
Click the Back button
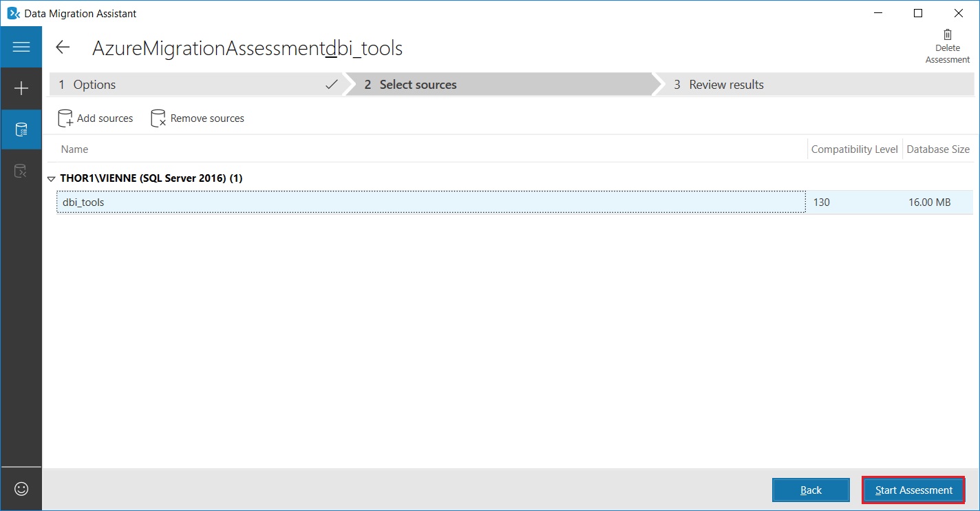(811, 490)
